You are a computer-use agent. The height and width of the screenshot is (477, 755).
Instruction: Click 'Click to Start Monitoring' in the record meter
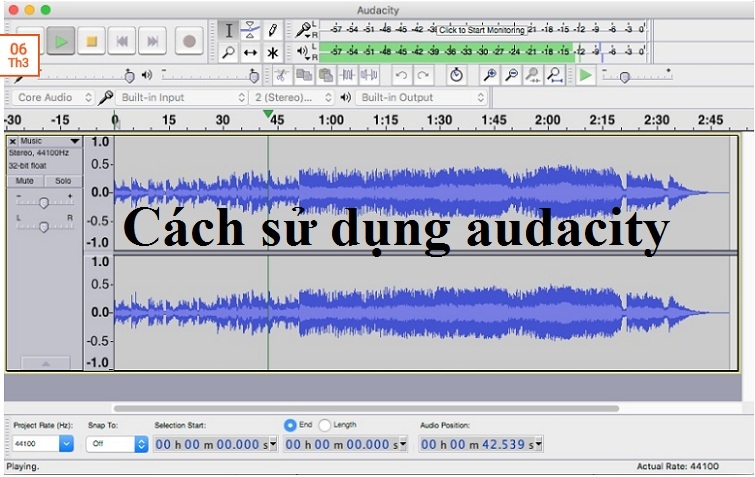coord(482,30)
